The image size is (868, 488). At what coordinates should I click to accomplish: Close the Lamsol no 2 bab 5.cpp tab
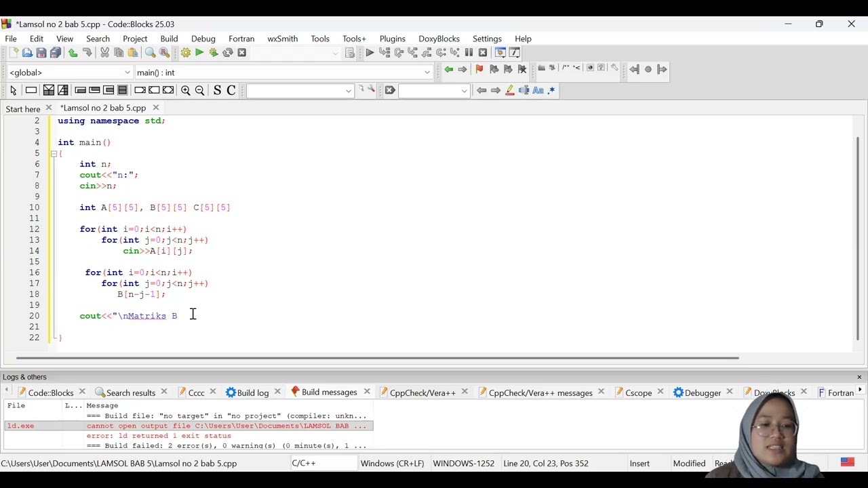coord(156,108)
